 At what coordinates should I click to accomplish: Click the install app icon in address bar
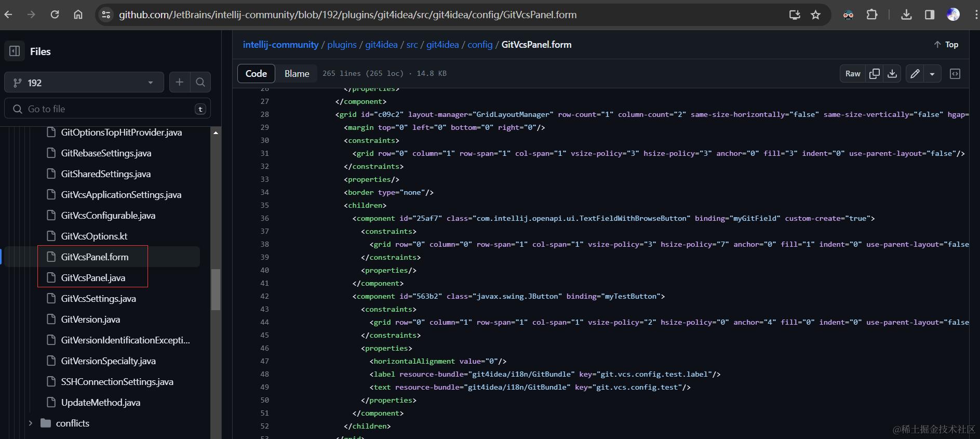(795, 15)
